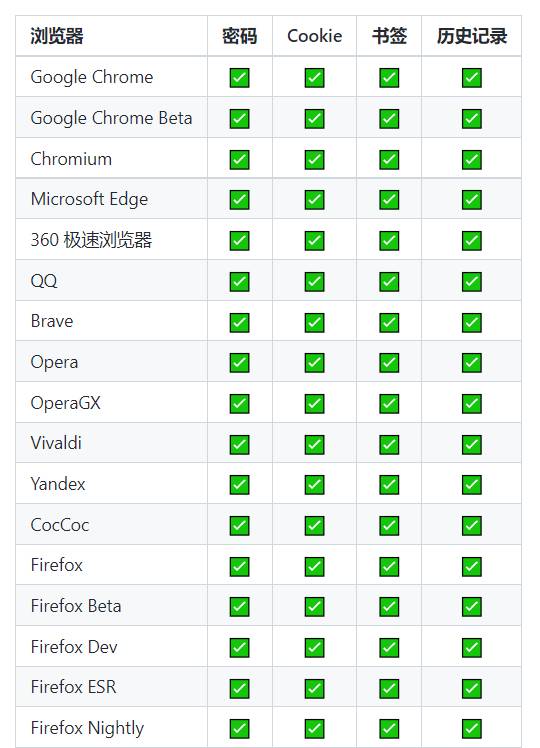Select the 历史记录 column header
Image resolution: width=540 pixels, height=748 pixels.
(472, 36)
